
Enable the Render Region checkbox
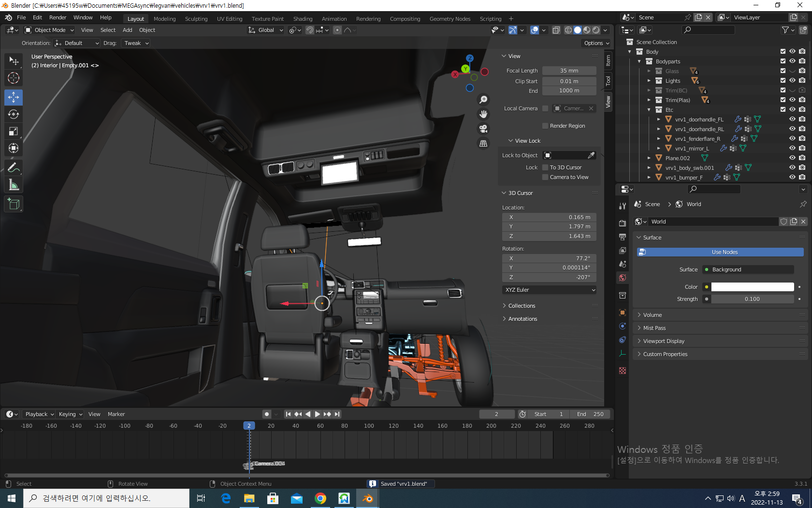point(545,126)
